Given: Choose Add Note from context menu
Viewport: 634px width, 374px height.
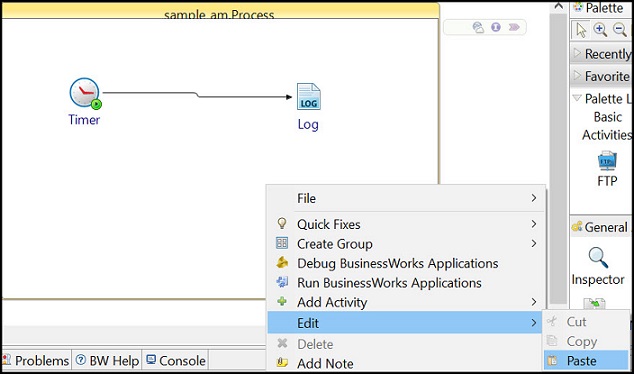Looking at the screenshot, I should coord(405,363).
